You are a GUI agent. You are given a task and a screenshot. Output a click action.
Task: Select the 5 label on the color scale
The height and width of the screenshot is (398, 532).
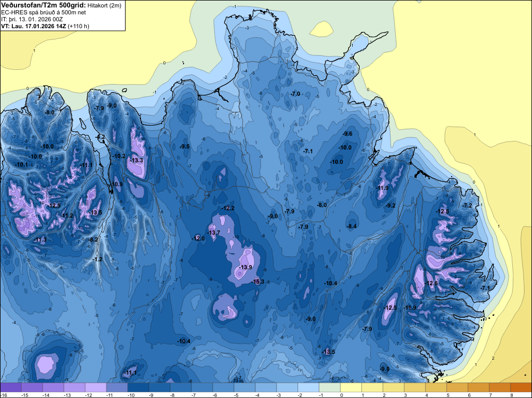[x=448, y=395]
